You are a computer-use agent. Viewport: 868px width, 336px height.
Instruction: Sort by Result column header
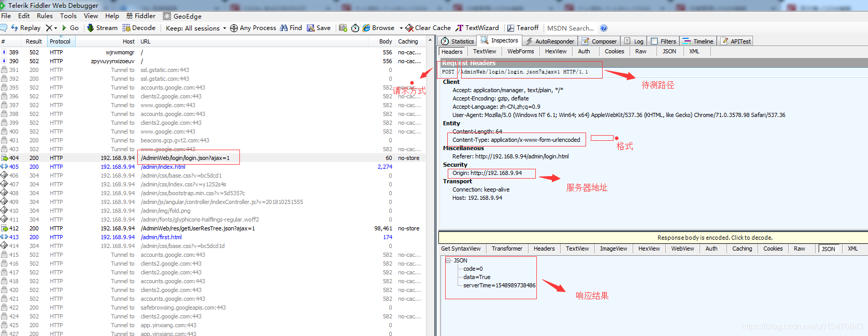pyautogui.click(x=34, y=41)
